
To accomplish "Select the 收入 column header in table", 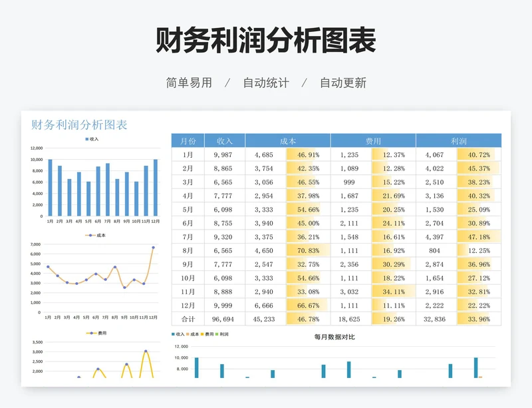I will pos(225,140).
